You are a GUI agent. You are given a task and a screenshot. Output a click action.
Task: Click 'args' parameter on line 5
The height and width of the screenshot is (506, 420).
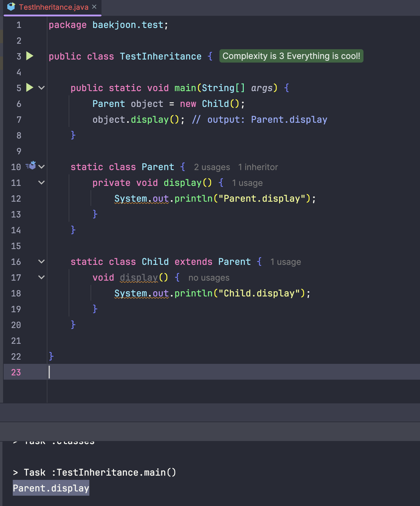click(x=262, y=88)
